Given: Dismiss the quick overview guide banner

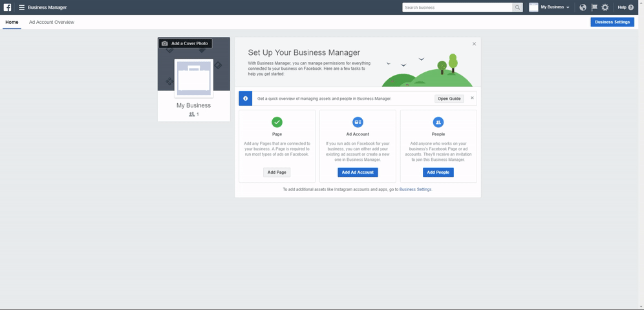Looking at the screenshot, I should pyautogui.click(x=472, y=98).
